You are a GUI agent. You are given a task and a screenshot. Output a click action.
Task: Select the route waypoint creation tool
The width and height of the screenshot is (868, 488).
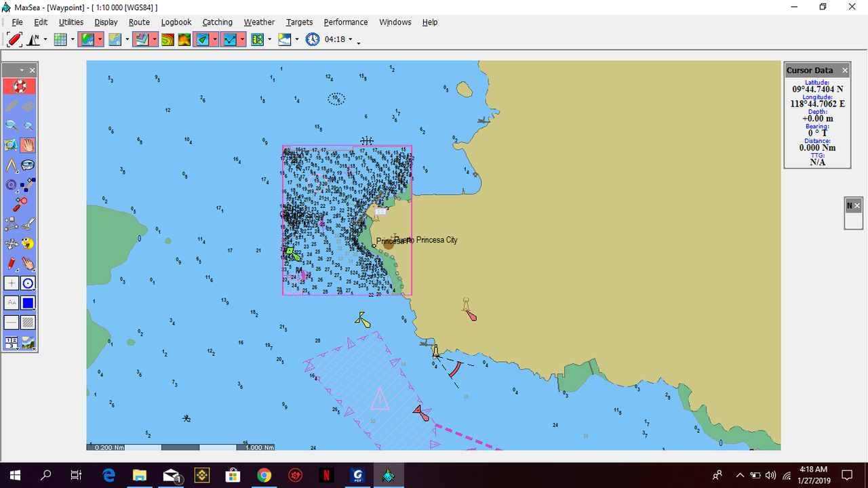pos(28,185)
